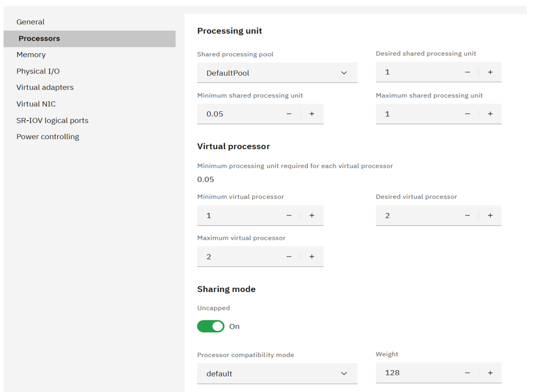This screenshot has height=392, width=537.
Task: Decrease Desired virtual processor using minus
Action: 467,216
